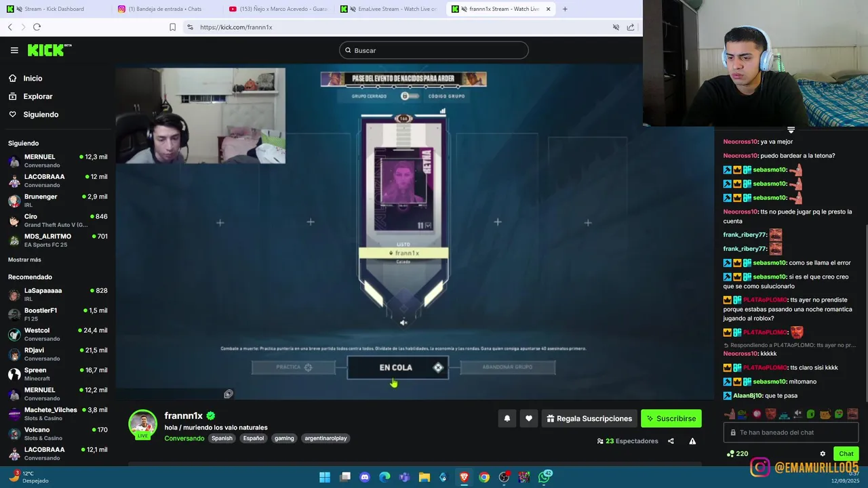Open File Explorer from taskbar
The height and width of the screenshot is (488, 868).
[x=425, y=477]
